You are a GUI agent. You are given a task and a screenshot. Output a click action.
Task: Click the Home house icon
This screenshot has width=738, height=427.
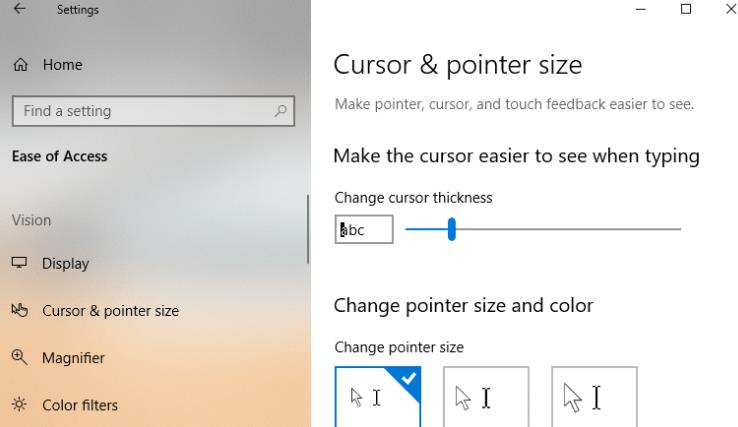click(20, 64)
